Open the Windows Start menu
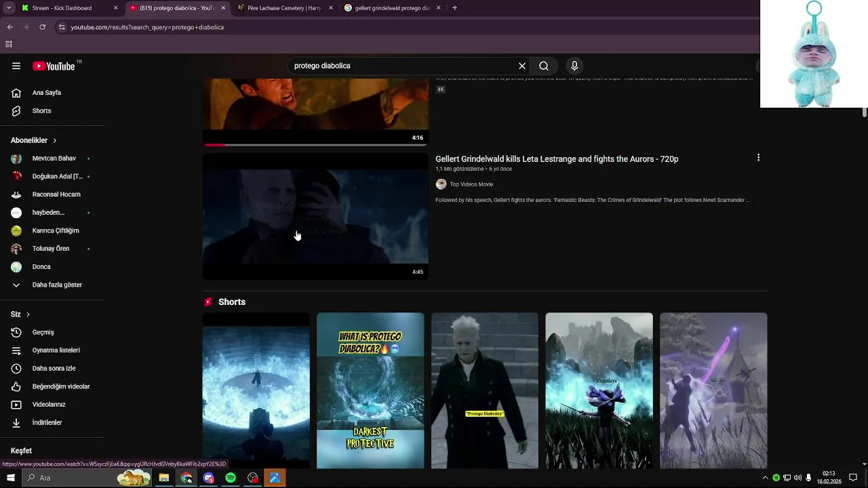868x488 pixels. (10, 478)
